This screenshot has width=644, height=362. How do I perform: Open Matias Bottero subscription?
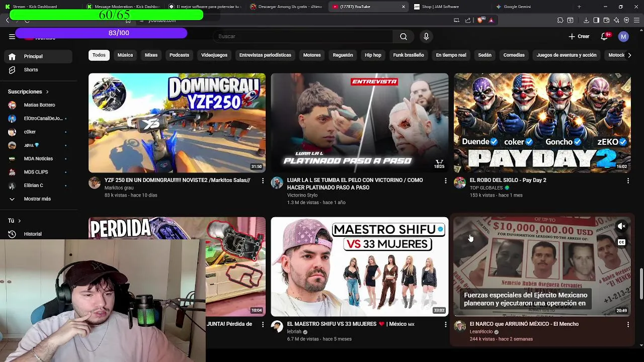coord(39,105)
